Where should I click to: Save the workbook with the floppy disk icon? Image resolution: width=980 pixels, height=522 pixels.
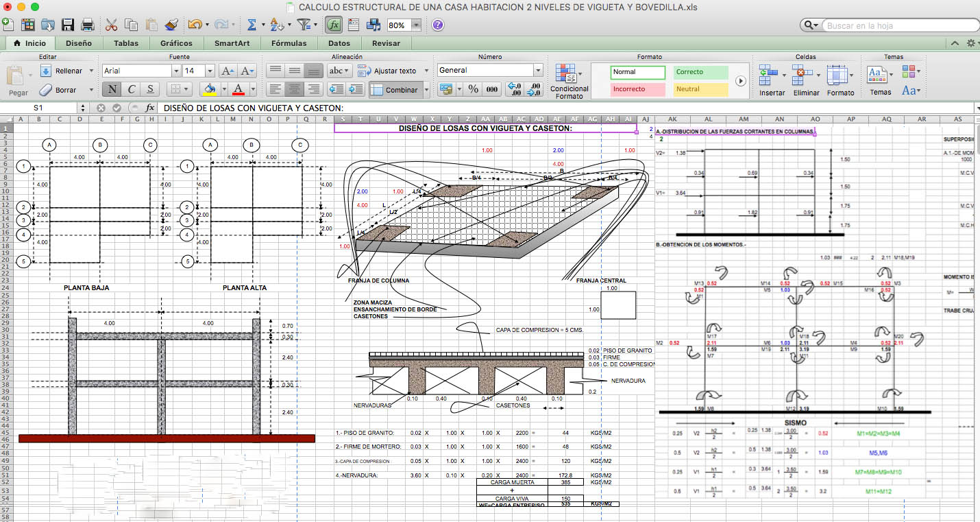(68, 25)
